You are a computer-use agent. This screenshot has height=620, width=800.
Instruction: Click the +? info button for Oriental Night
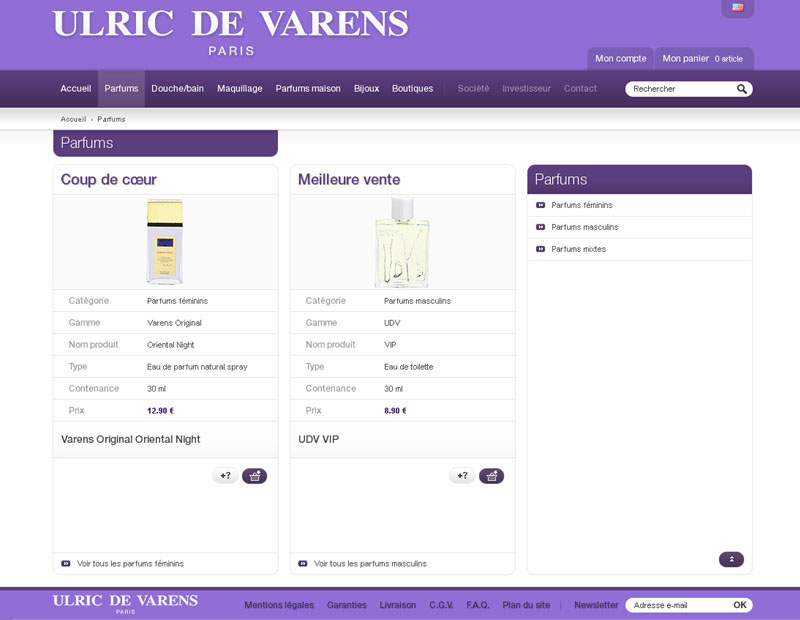pos(225,476)
